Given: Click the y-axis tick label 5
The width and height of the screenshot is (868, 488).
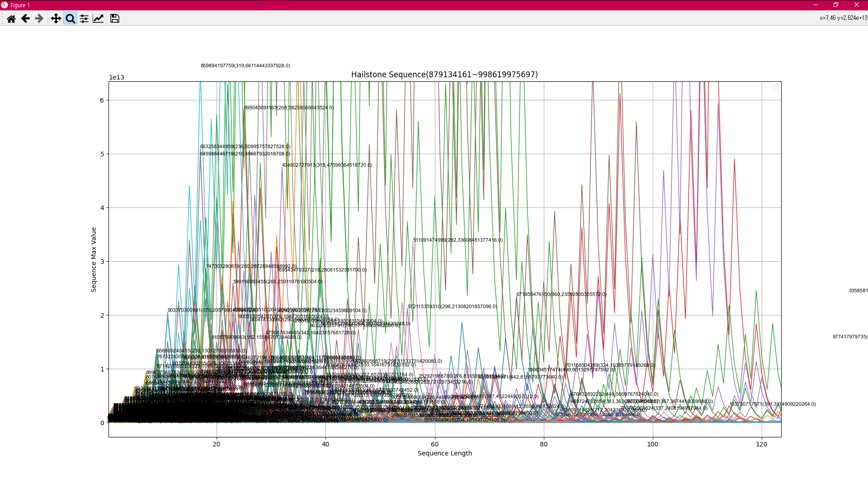Looking at the screenshot, I should point(102,154).
